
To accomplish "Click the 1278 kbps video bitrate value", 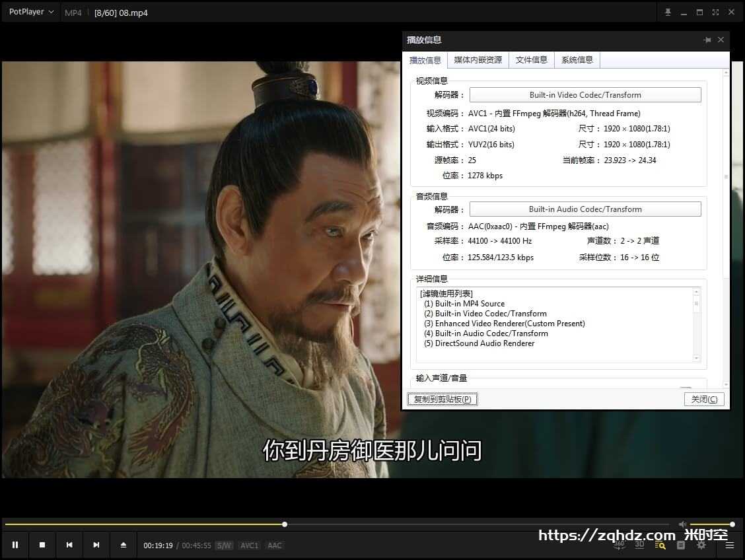I will point(485,176).
